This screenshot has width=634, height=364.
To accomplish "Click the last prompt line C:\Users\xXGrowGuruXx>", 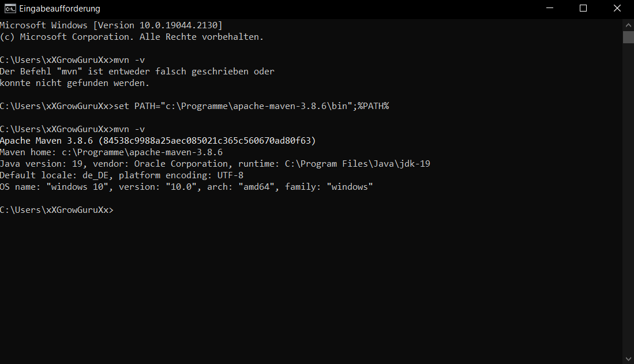I will [x=57, y=210].
